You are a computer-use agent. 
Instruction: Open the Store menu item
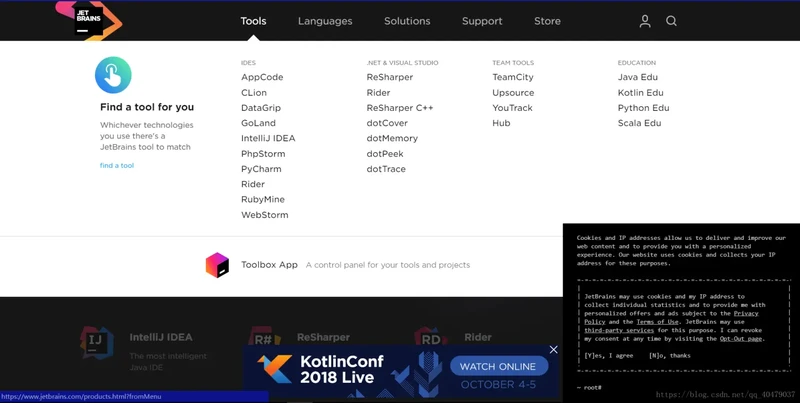[547, 21]
